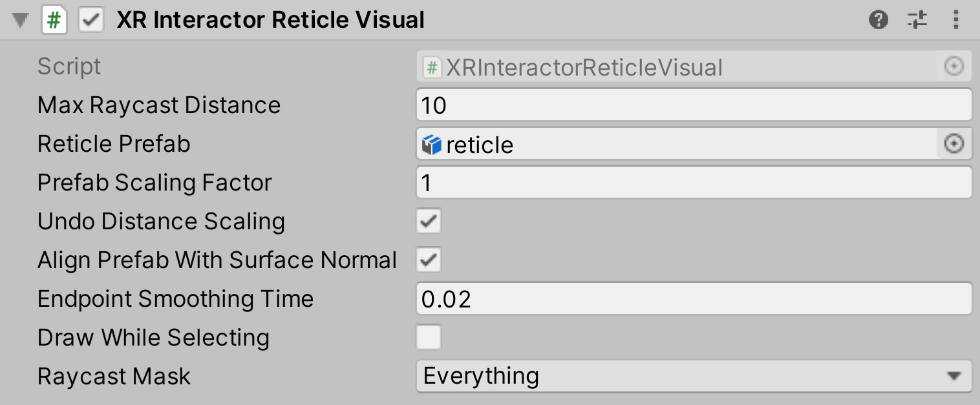Screen dimensions: 980x405
Task: Click the XR Interactor Reticle Visual title
Action: (x=270, y=19)
